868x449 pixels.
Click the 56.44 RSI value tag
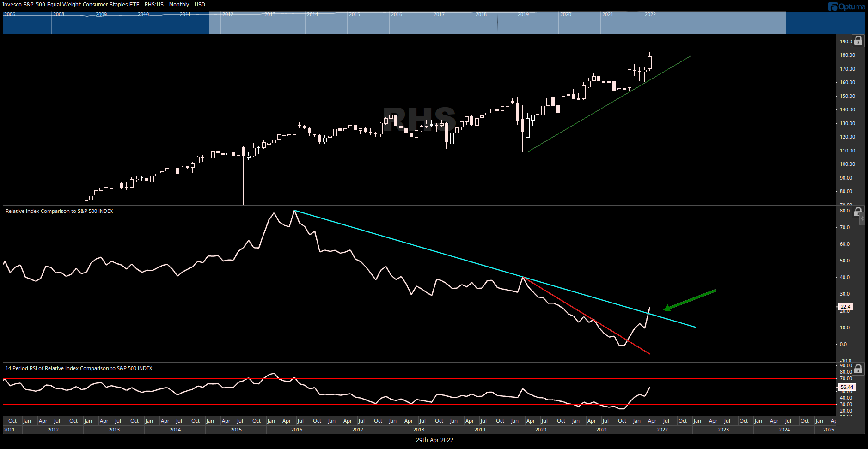[847, 387]
